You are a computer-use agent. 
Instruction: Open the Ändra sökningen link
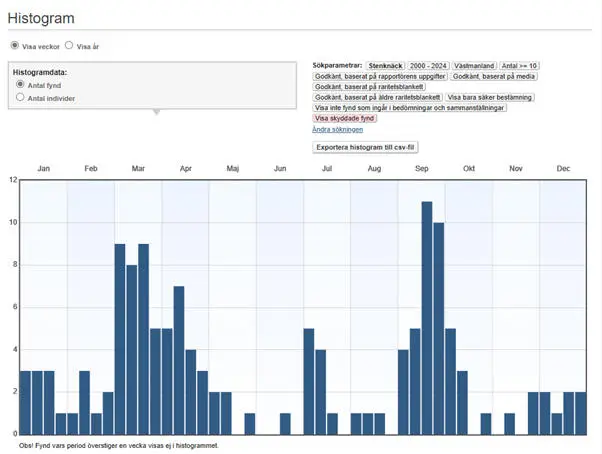(337, 129)
